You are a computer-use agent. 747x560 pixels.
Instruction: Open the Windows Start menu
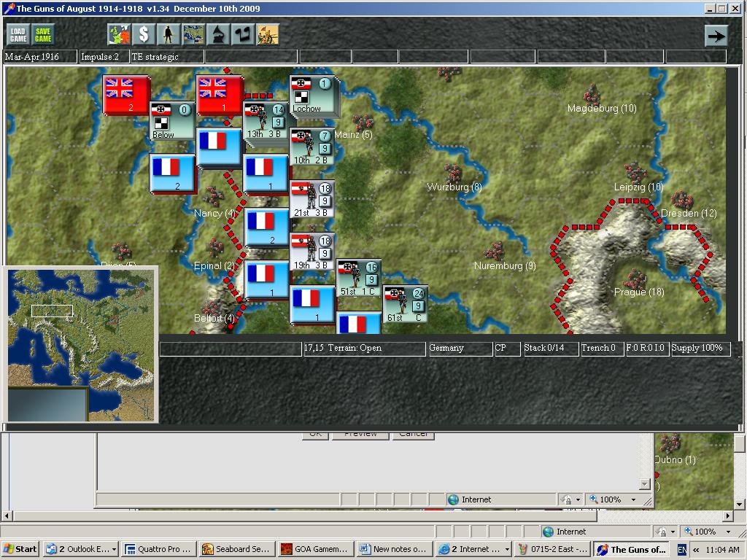tap(20, 549)
